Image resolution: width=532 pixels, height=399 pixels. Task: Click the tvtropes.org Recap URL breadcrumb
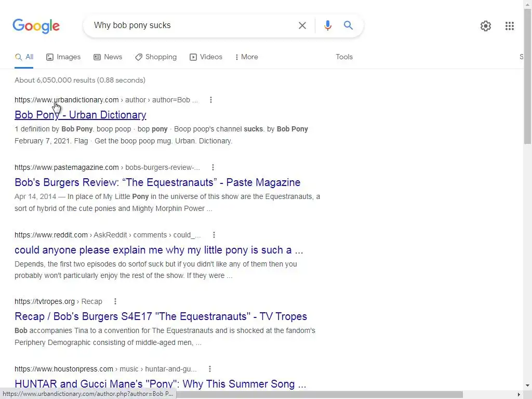58,301
